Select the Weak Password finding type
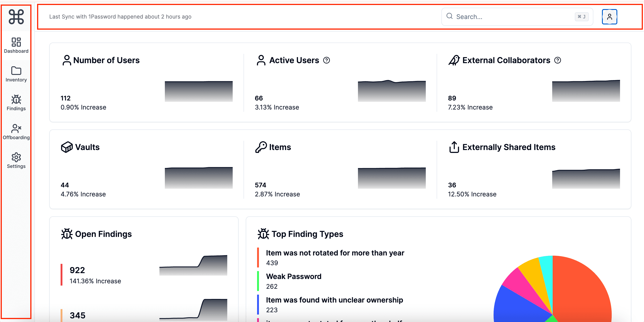Viewport: 644px width, 322px height. 294,277
